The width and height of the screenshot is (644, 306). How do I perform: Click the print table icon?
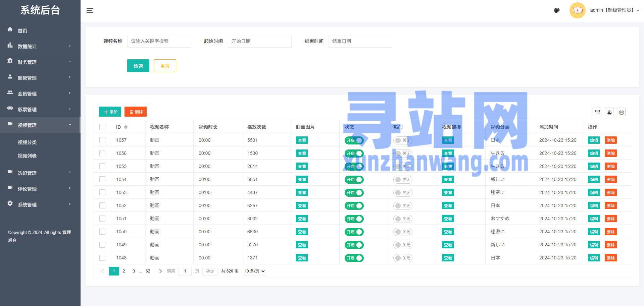coord(621,112)
